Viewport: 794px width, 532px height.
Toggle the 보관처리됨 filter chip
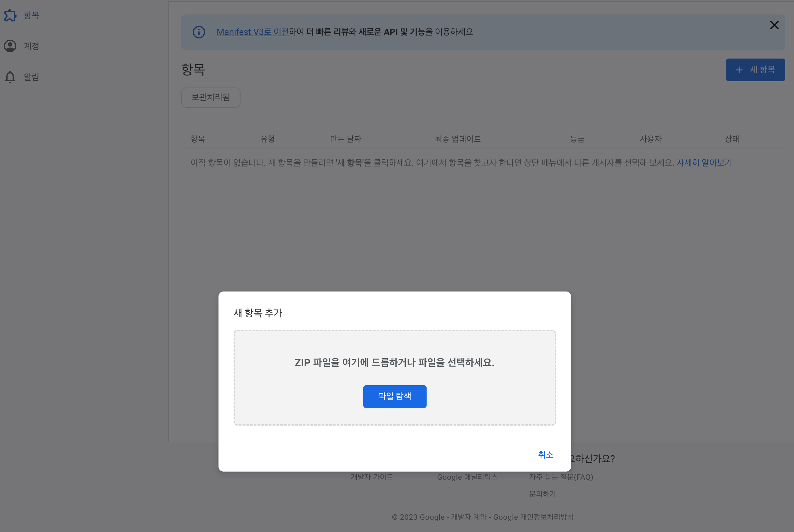pos(211,97)
